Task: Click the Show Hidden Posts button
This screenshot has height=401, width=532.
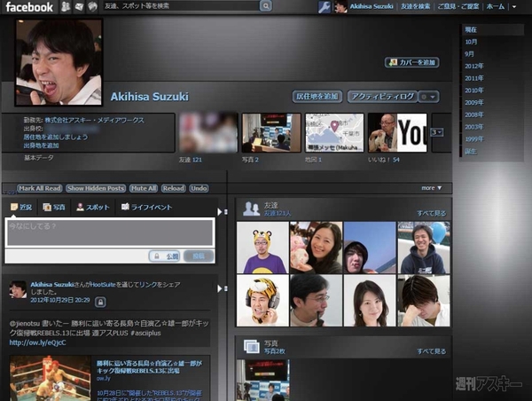Action: coord(96,188)
